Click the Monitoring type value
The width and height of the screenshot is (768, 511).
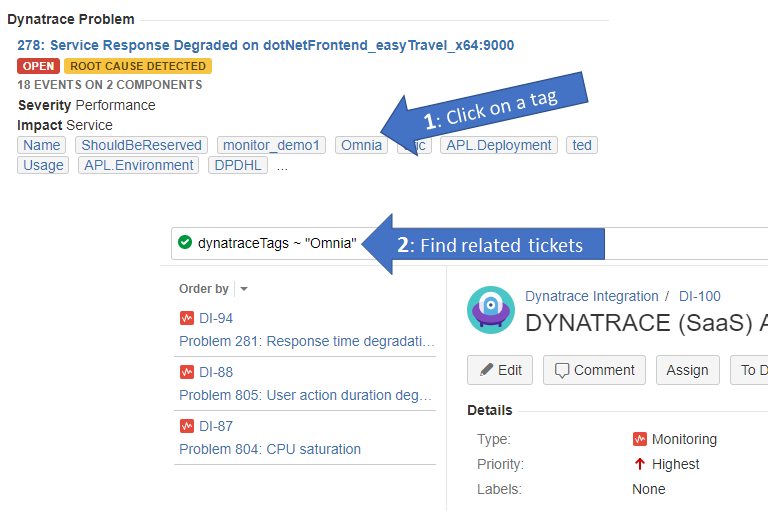(684, 439)
